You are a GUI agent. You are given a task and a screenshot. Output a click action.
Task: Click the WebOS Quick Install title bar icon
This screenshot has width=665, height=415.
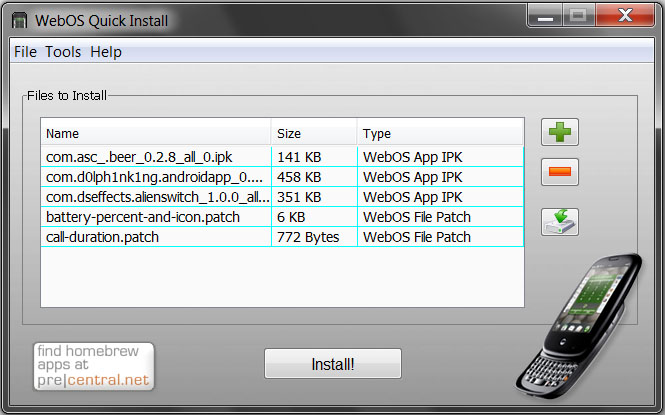[x=20, y=20]
